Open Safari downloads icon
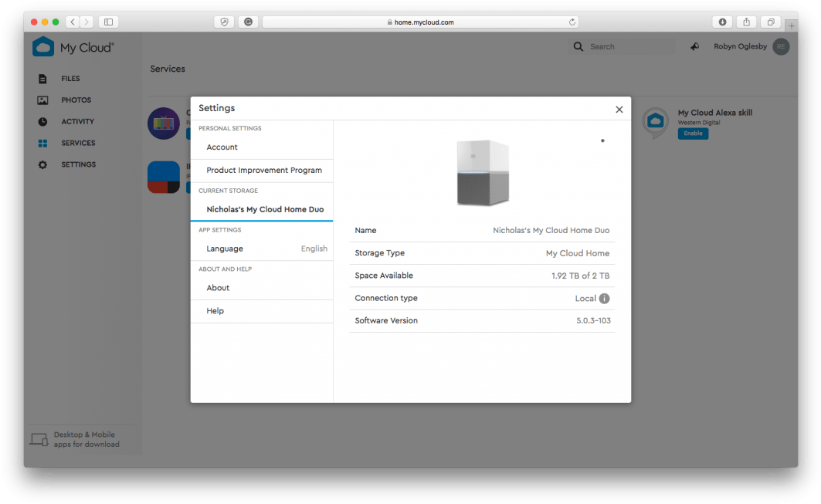Viewport: 821px width, 504px height. pyautogui.click(x=722, y=22)
